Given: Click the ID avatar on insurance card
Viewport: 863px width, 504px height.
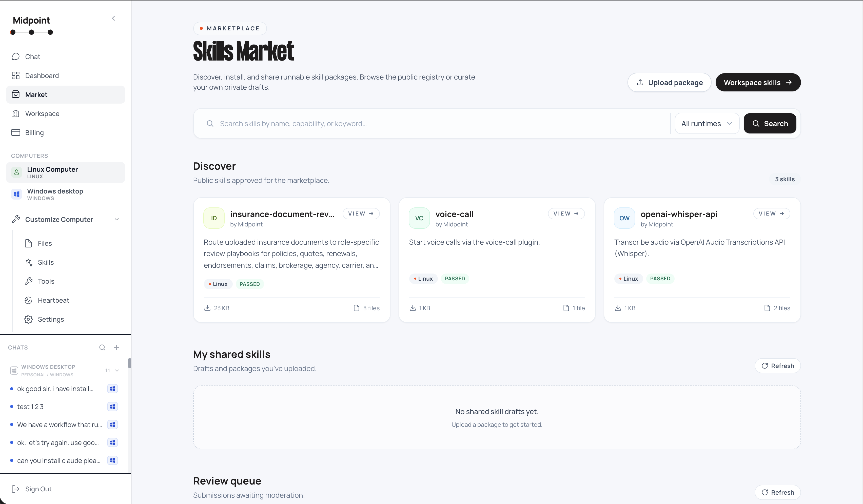Looking at the screenshot, I should (214, 218).
